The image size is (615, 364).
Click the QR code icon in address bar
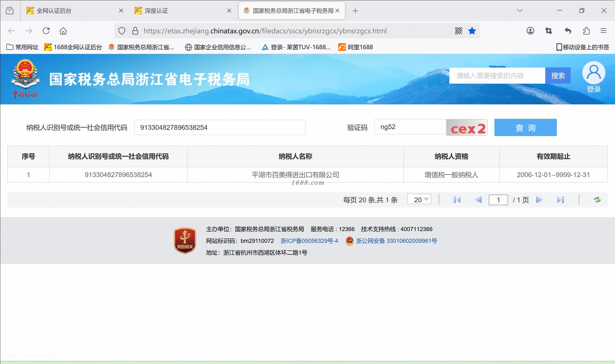click(x=458, y=31)
